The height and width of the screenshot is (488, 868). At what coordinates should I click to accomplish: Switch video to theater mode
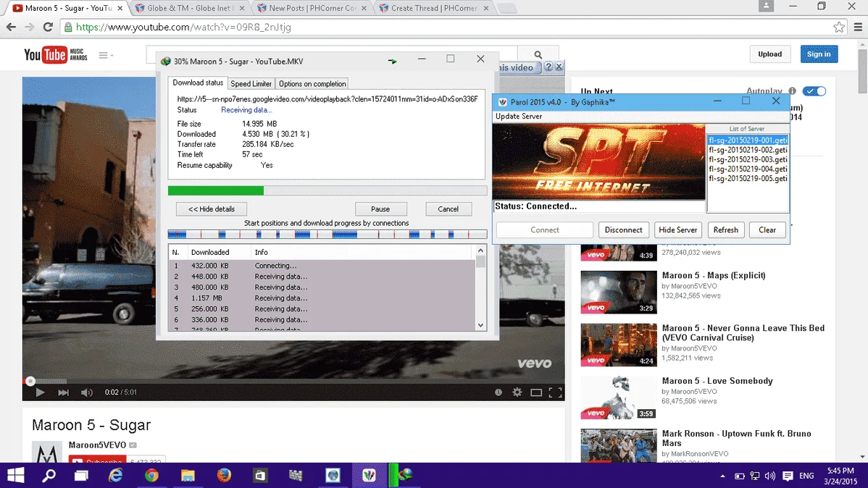pyautogui.click(x=536, y=392)
